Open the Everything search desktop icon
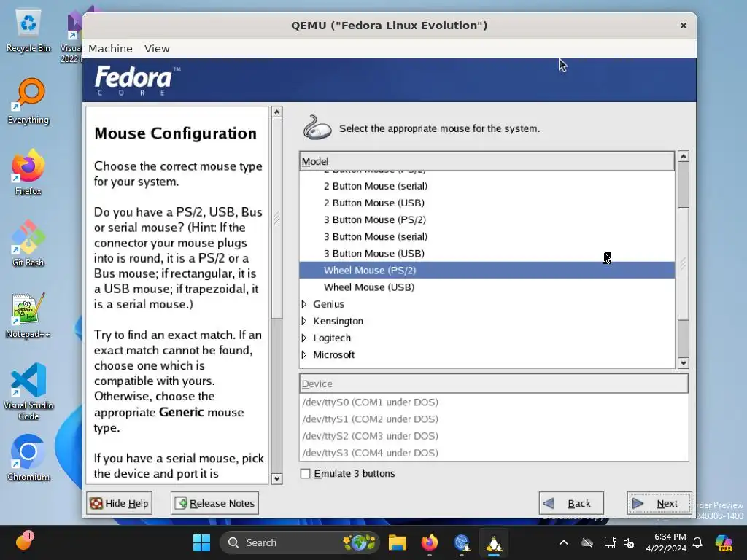Viewport: 747px width, 560px height. pyautogui.click(x=28, y=101)
